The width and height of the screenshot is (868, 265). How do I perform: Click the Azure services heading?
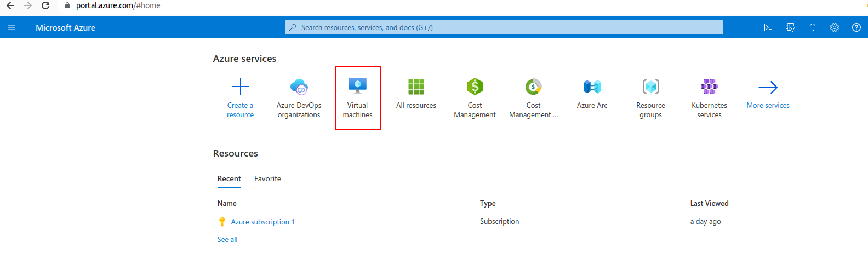click(x=245, y=59)
